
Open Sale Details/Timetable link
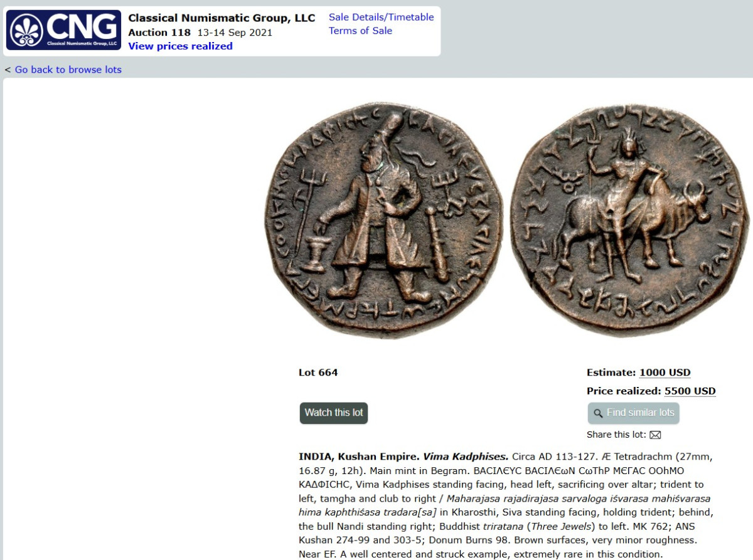click(x=381, y=17)
